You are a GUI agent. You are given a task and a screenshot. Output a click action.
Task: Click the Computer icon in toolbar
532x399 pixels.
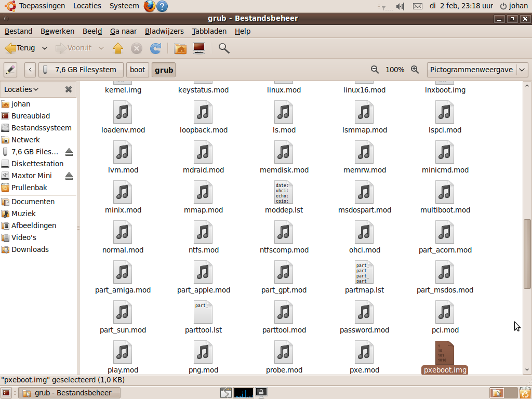tap(198, 48)
